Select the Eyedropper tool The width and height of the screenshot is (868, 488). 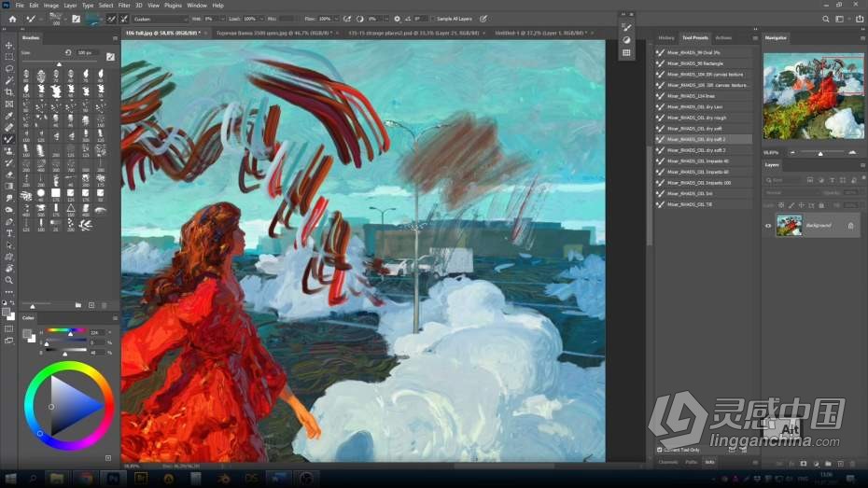(x=8, y=115)
